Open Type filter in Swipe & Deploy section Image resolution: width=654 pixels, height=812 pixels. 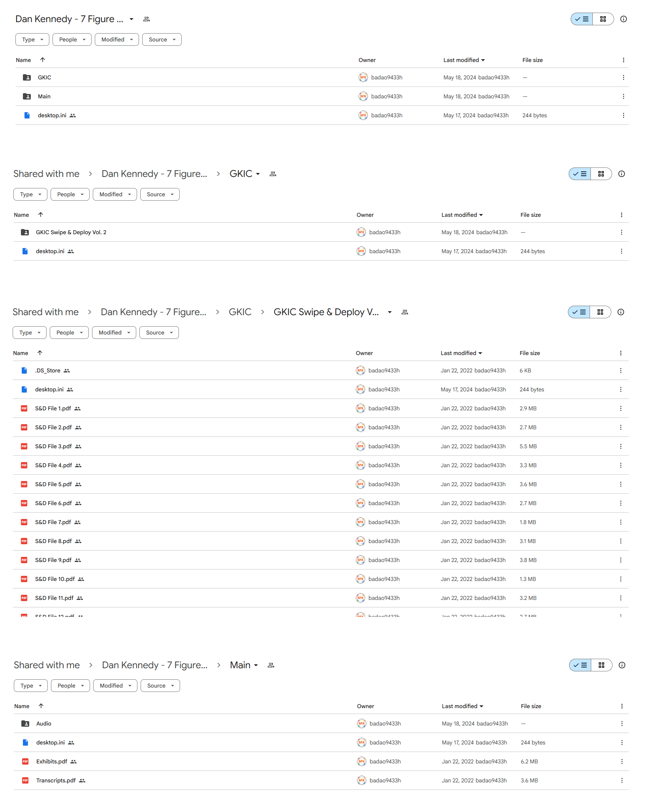coord(30,333)
